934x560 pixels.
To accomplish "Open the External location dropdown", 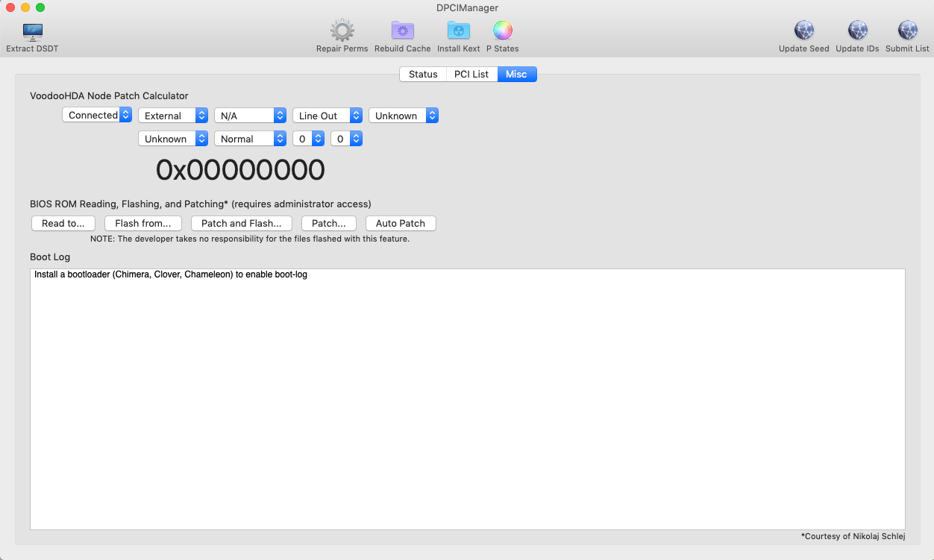I will pyautogui.click(x=173, y=116).
